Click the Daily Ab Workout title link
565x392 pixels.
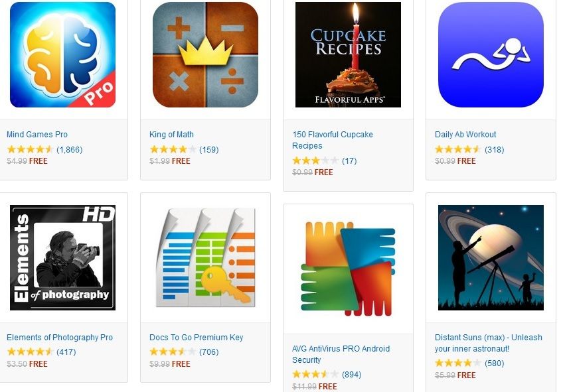pyautogui.click(x=465, y=135)
